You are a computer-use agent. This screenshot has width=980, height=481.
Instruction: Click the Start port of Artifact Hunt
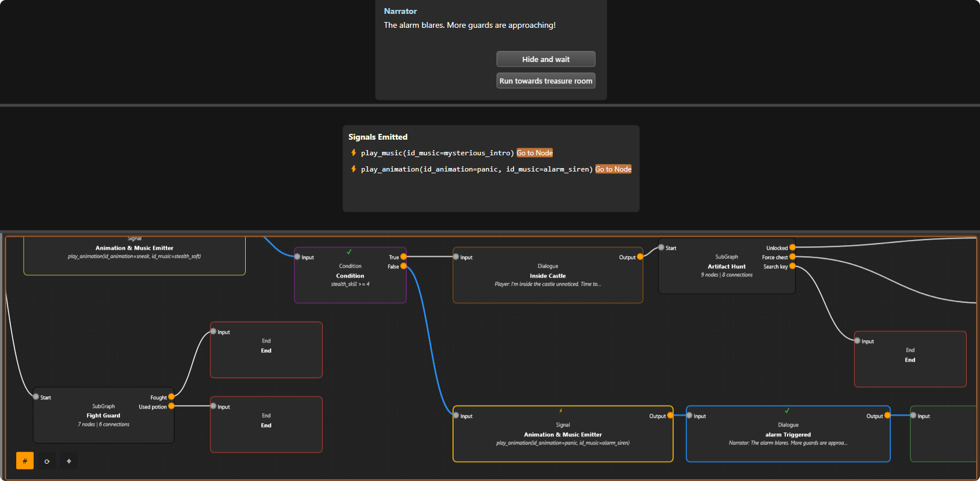tap(661, 247)
